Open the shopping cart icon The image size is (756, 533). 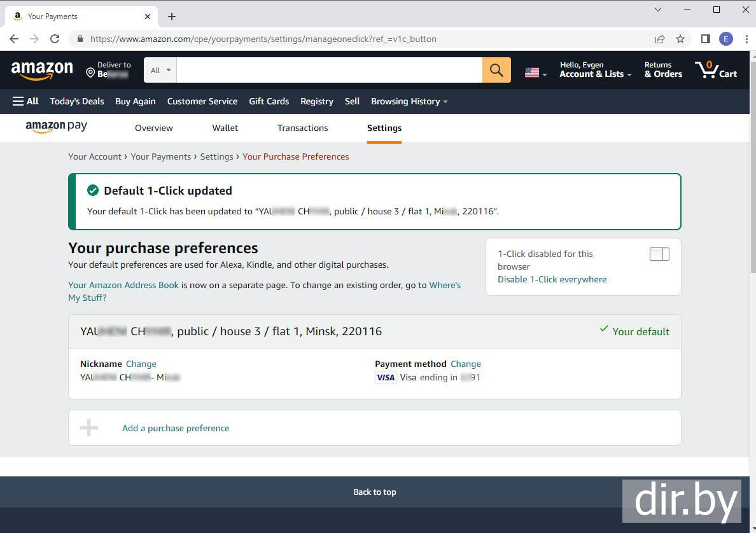pyautogui.click(x=715, y=70)
